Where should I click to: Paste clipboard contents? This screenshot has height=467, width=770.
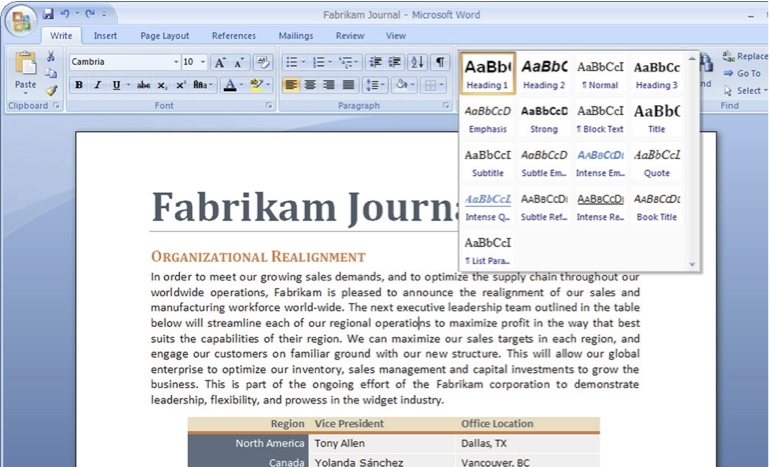coord(25,72)
